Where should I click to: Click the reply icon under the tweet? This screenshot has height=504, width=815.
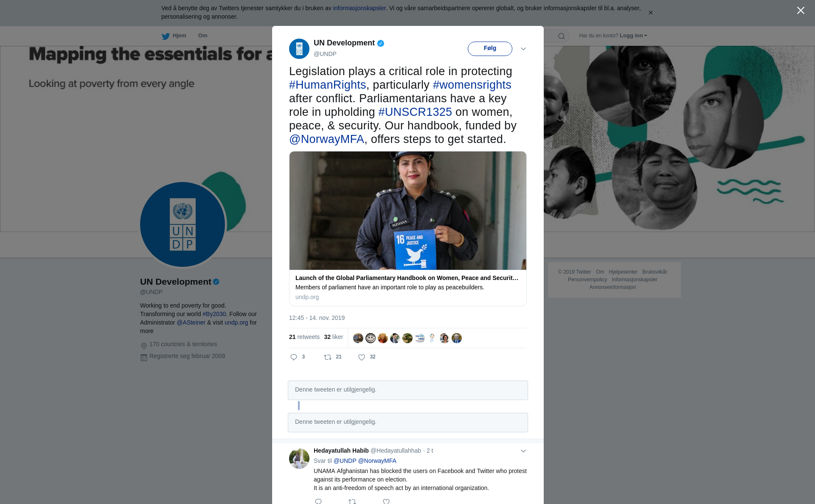(x=294, y=357)
